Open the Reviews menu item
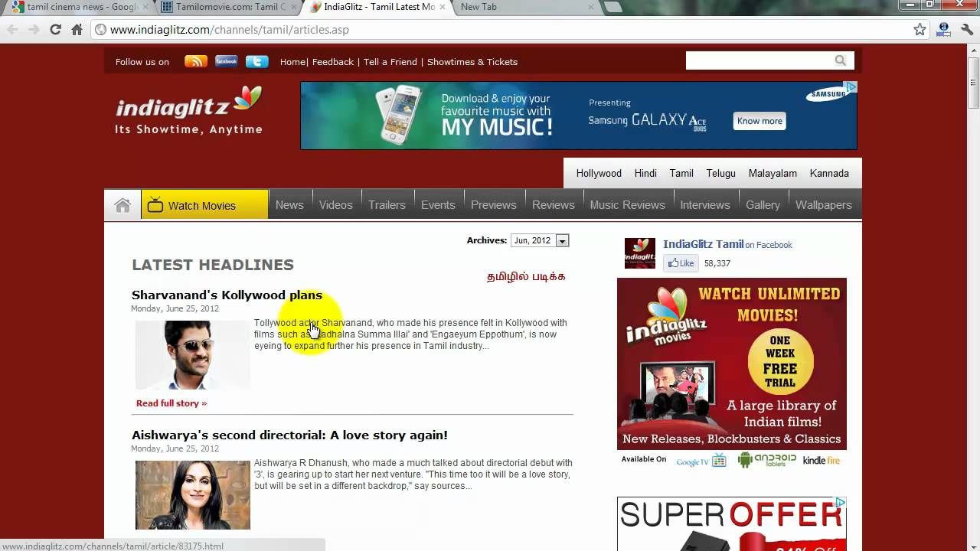The image size is (980, 551). tap(554, 205)
